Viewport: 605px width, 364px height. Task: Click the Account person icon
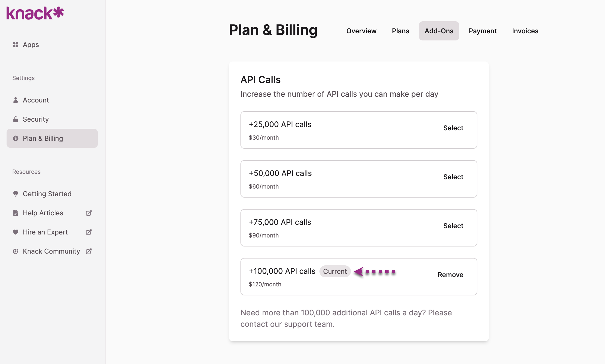pyautogui.click(x=16, y=100)
